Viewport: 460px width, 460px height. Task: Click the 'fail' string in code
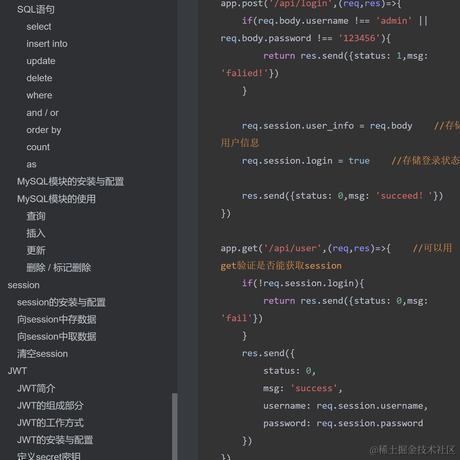point(236,318)
